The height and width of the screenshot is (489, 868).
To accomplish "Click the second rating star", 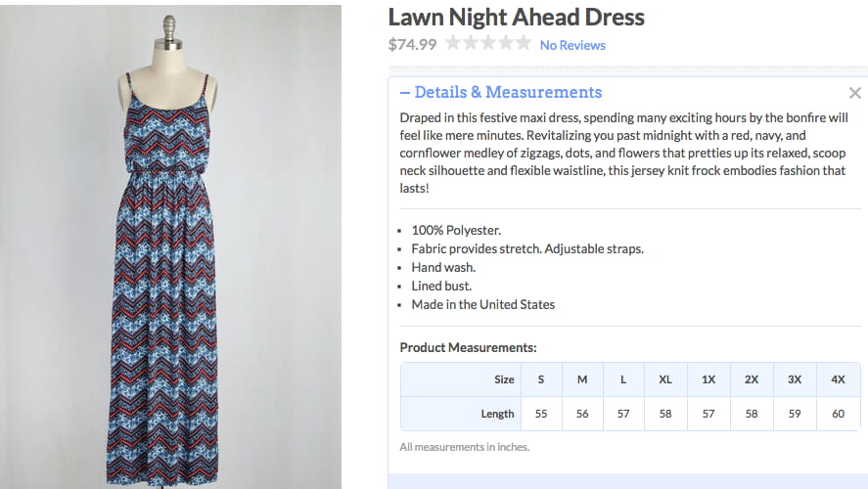I will pyautogui.click(x=471, y=44).
